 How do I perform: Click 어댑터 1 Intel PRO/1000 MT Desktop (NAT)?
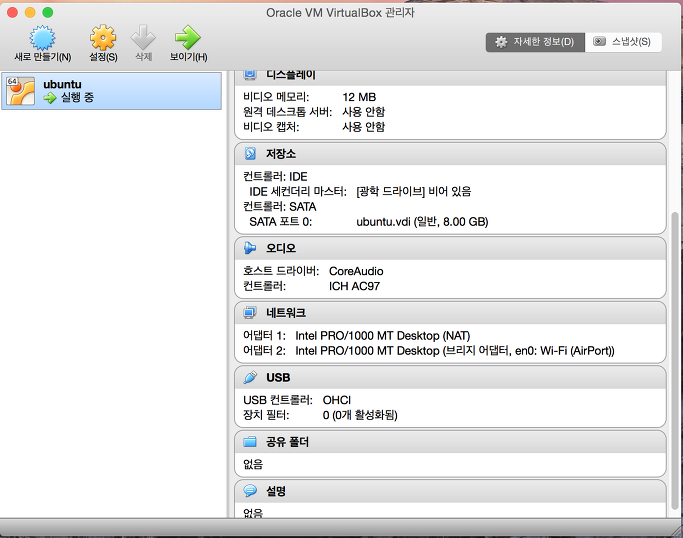point(383,336)
